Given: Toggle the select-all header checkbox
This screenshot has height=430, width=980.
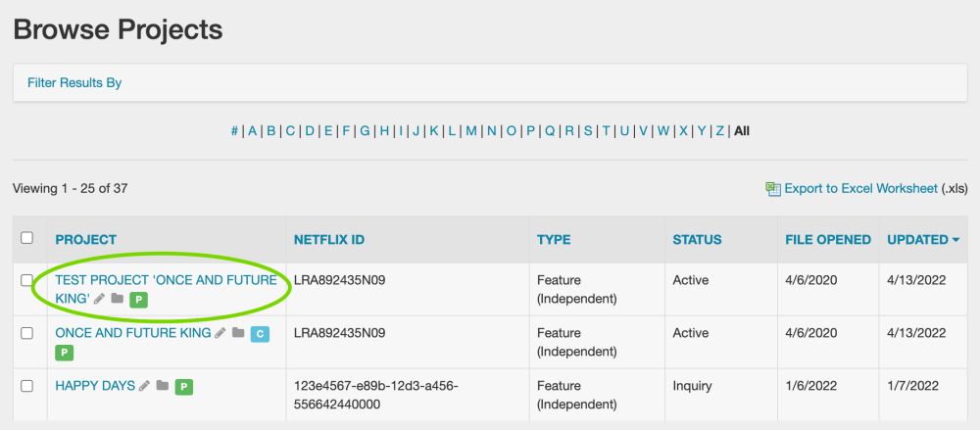Looking at the screenshot, I should click(x=27, y=238).
